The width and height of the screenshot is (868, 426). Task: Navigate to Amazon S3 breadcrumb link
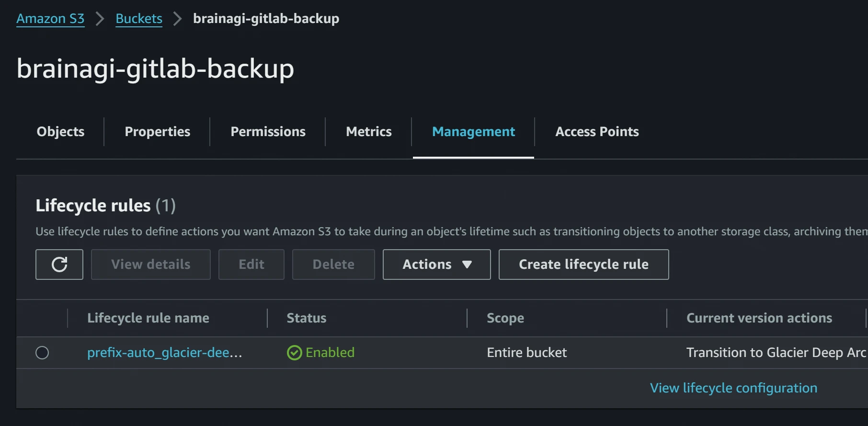pos(50,19)
